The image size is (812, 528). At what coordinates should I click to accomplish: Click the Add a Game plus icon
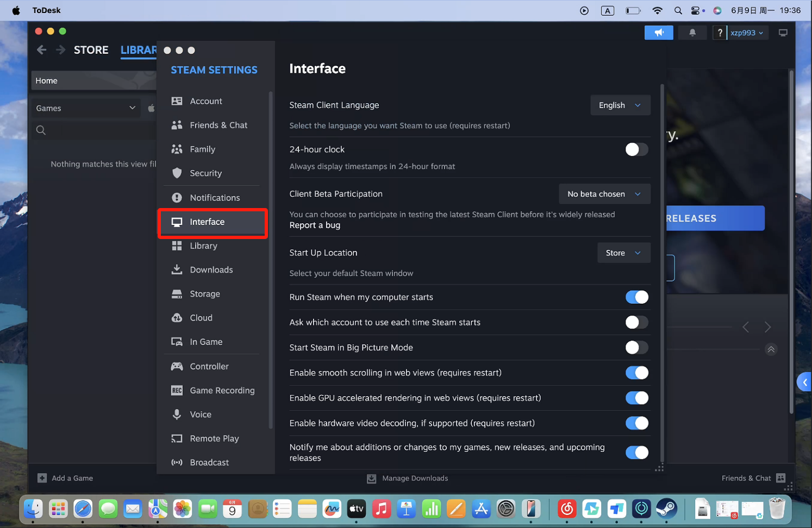pyautogui.click(x=42, y=478)
